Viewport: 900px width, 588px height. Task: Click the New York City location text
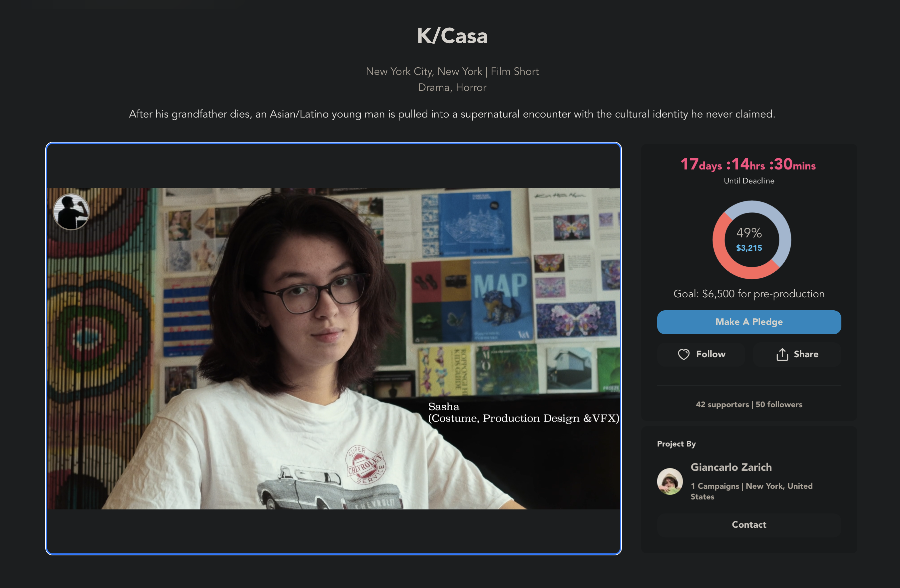(424, 72)
